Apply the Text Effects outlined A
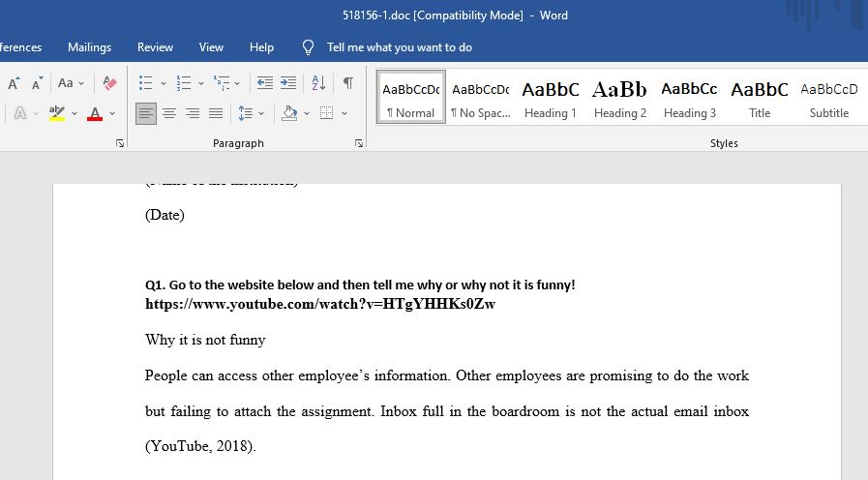This screenshot has height=480, width=868. pyautogui.click(x=20, y=113)
